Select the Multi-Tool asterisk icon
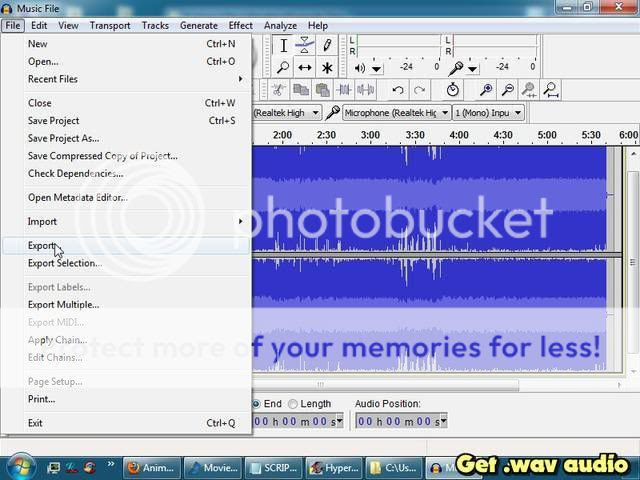This screenshot has height=480, width=640. [327, 67]
